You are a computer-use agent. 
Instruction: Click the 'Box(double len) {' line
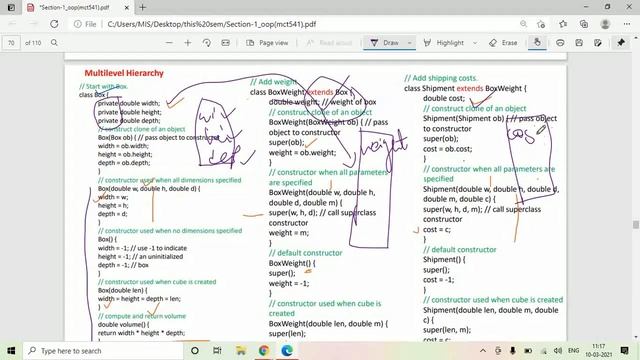[x=122, y=290]
